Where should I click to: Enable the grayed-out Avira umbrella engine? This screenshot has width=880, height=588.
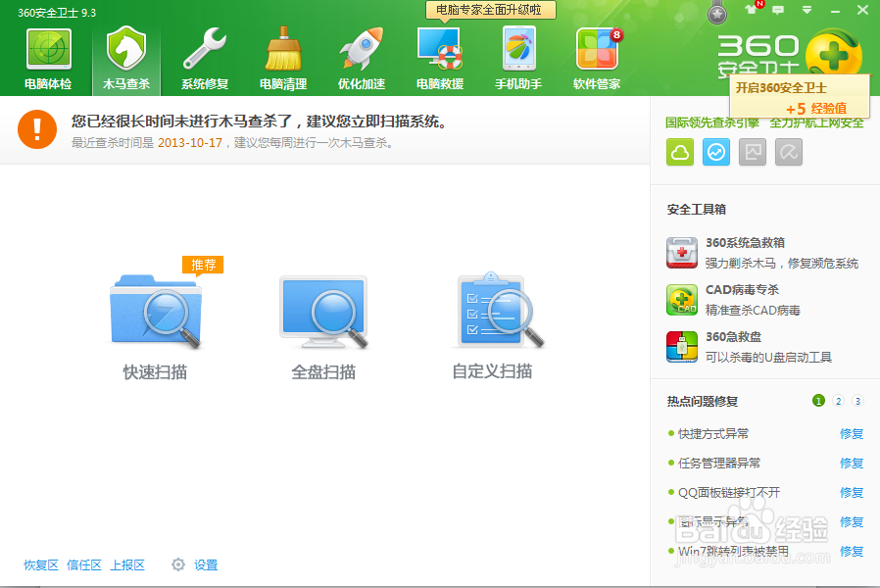point(789,154)
